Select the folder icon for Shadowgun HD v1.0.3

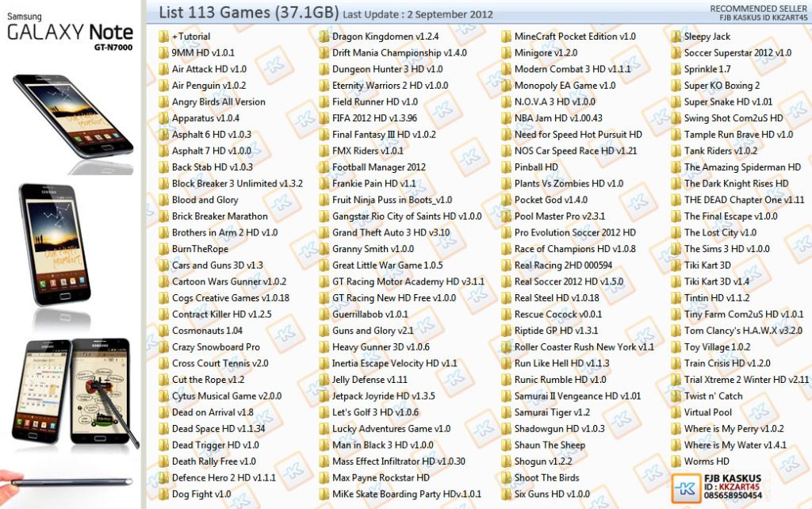coord(506,429)
